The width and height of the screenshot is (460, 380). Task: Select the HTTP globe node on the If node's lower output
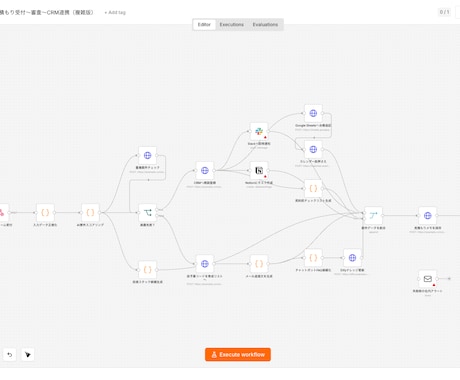coord(205,264)
